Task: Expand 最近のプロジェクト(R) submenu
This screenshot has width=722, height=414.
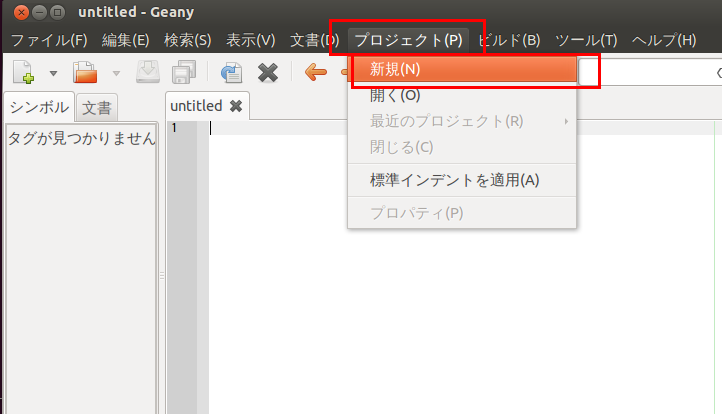Action: (x=462, y=121)
